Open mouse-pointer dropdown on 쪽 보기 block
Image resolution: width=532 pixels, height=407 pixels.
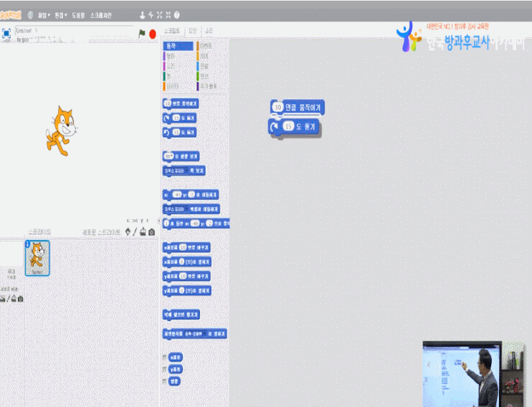[x=187, y=171]
